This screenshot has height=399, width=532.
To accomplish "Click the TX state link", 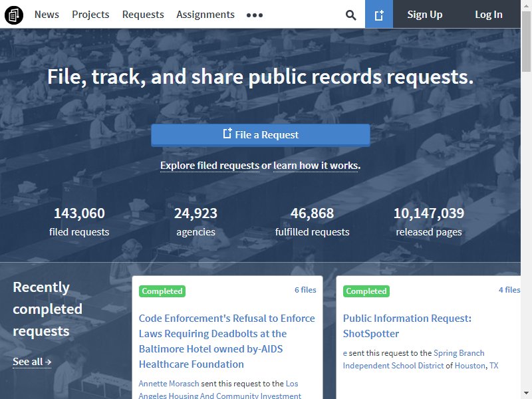I will tap(493, 365).
